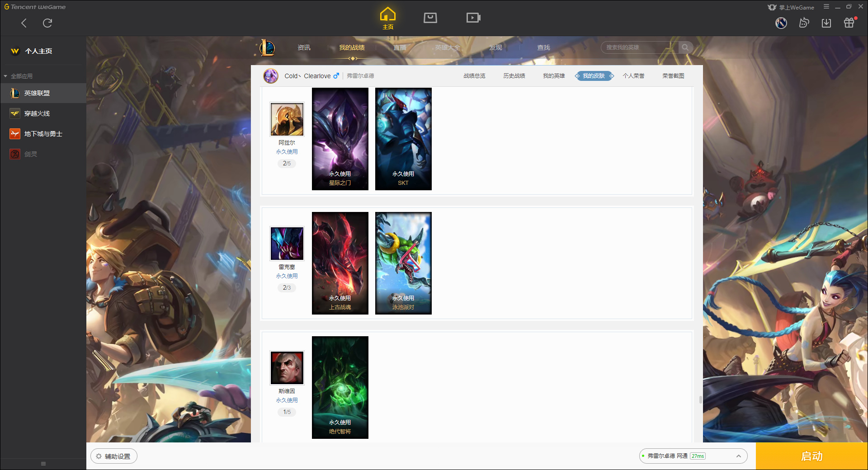Open the 我的皮肤 sub-tab
868x470 pixels.
594,76
